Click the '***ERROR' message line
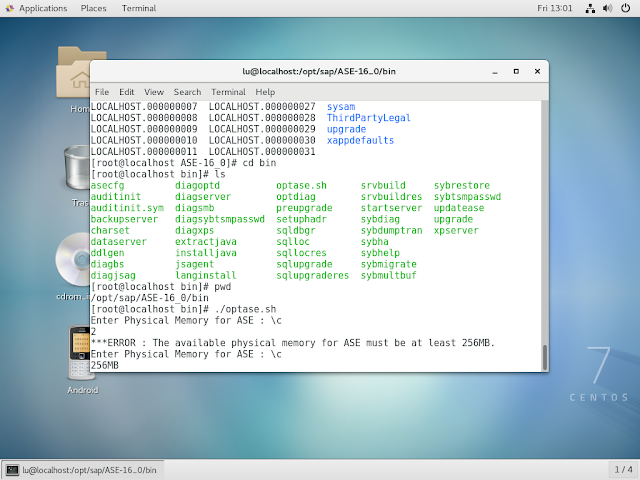The height and width of the screenshot is (480, 640). (x=292, y=343)
